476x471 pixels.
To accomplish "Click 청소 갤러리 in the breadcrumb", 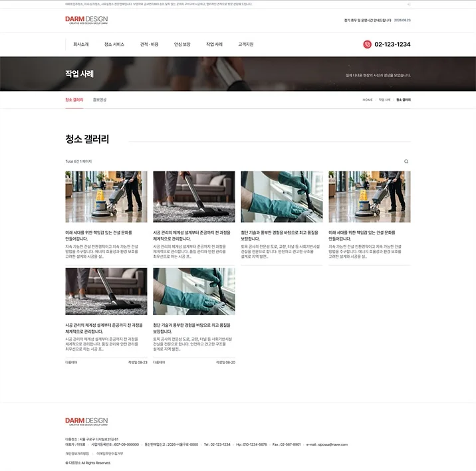I will coord(404,100).
